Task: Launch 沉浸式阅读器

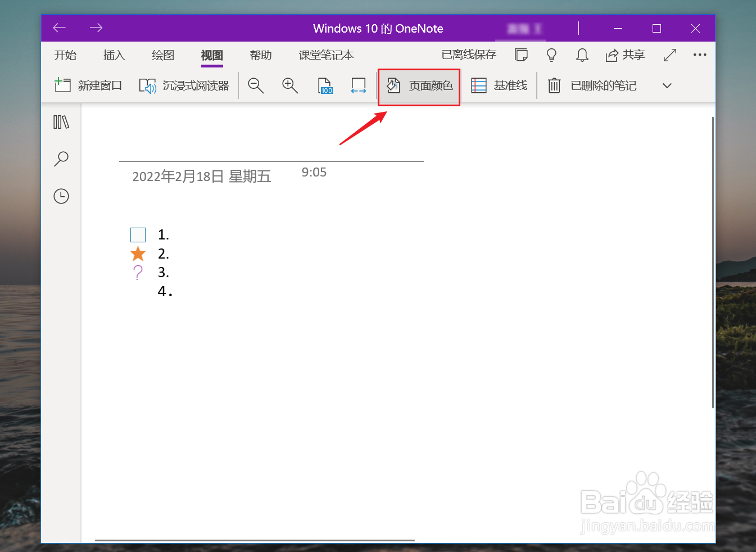Action: pos(184,85)
